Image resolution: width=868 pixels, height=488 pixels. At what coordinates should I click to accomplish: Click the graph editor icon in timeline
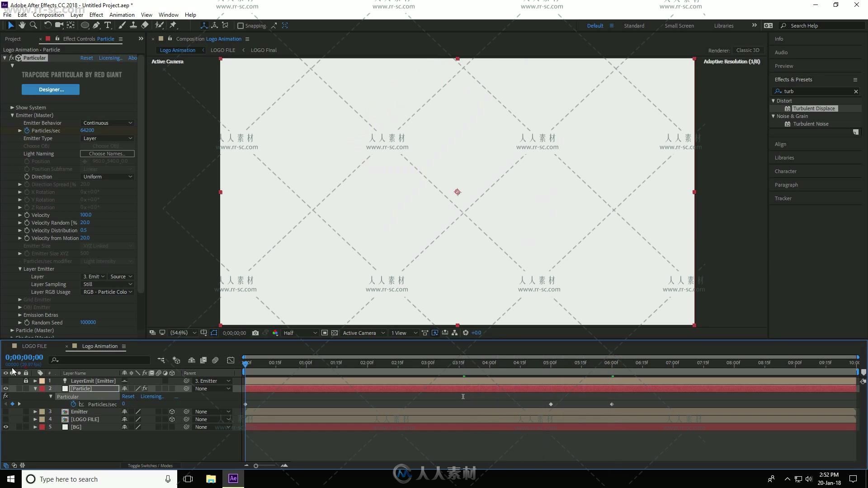(230, 360)
